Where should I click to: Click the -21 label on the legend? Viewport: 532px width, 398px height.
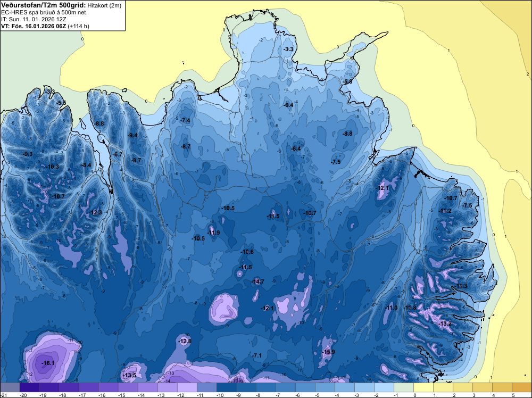3,395
